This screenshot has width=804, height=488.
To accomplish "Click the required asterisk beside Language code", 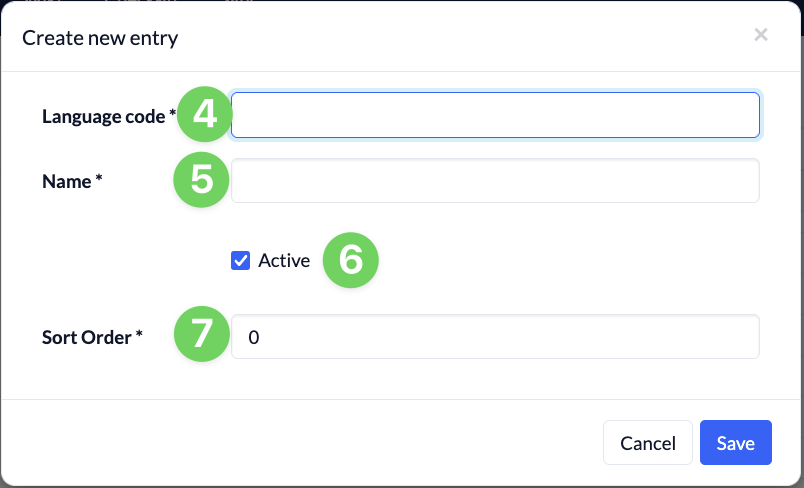I will (173, 112).
